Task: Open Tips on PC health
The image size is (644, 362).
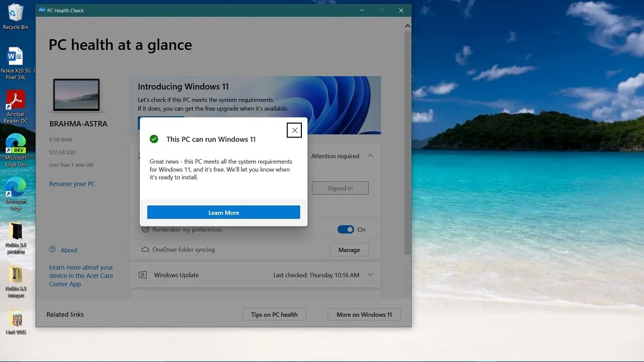Action: click(x=274, y=314)
